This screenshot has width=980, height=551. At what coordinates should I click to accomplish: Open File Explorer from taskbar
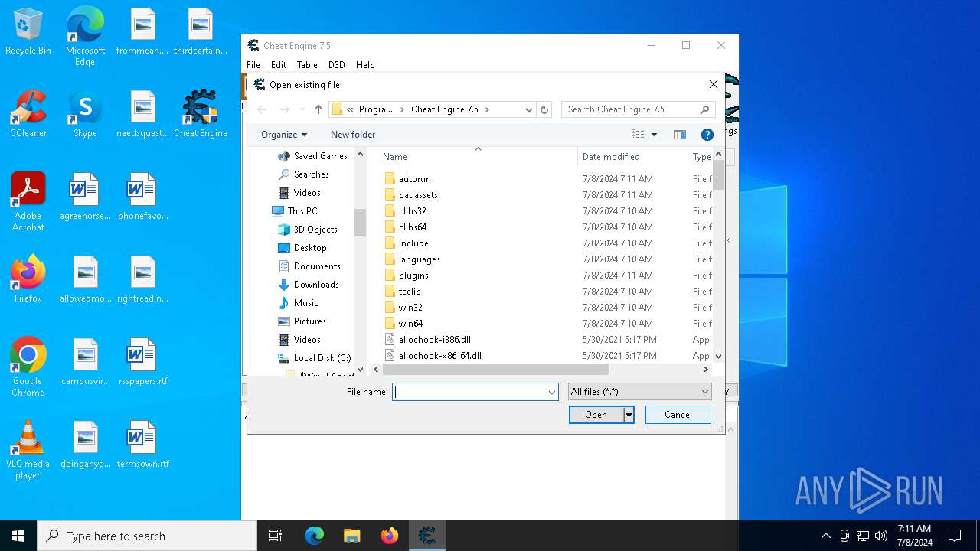(351, 536)
